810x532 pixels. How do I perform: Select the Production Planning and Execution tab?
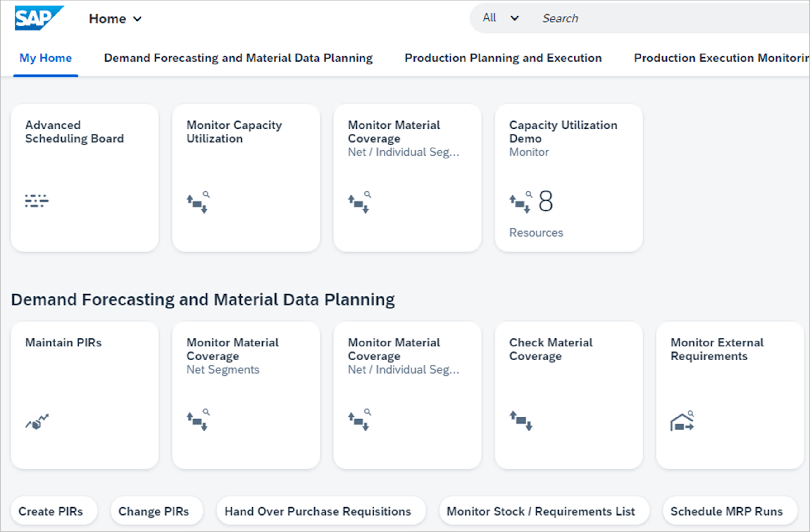pos(503,58)
